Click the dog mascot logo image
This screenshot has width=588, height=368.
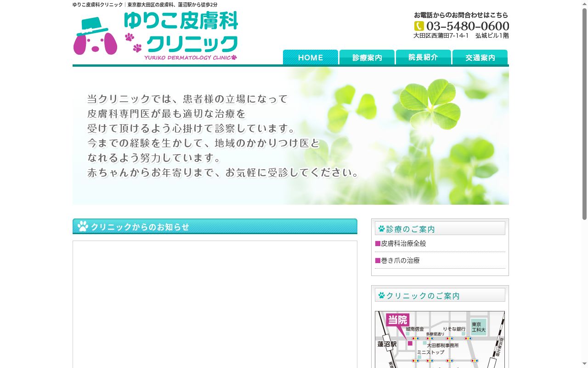pos(95,36)
